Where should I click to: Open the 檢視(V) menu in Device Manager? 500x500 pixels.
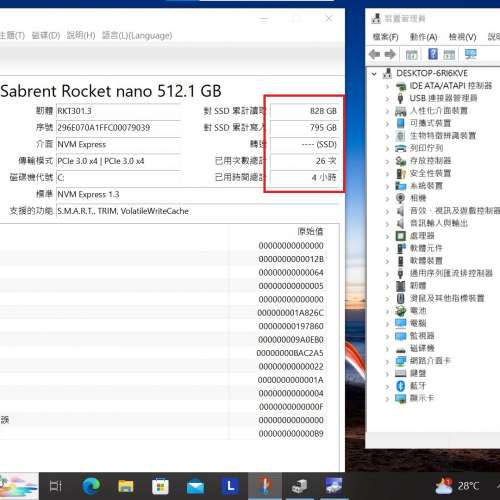(x=462, y=37)
